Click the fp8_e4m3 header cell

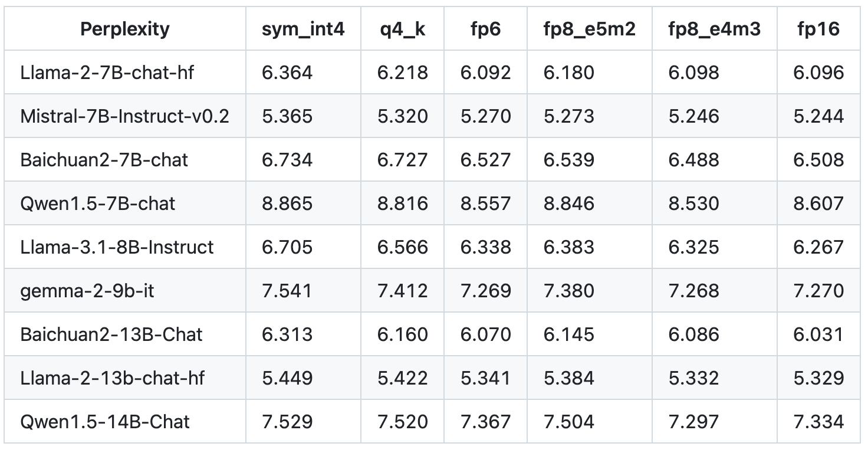[x=715, y=29]
